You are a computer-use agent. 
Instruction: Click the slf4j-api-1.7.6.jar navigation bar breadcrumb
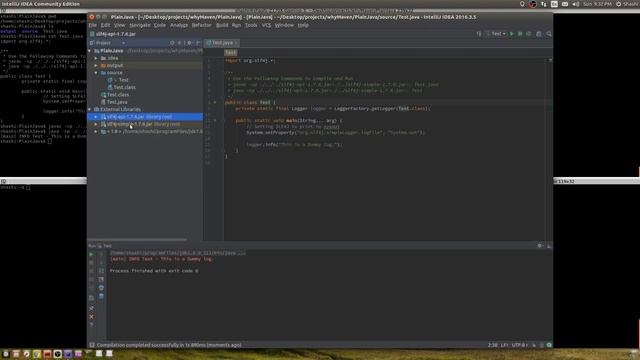click(x=113, y=34)
